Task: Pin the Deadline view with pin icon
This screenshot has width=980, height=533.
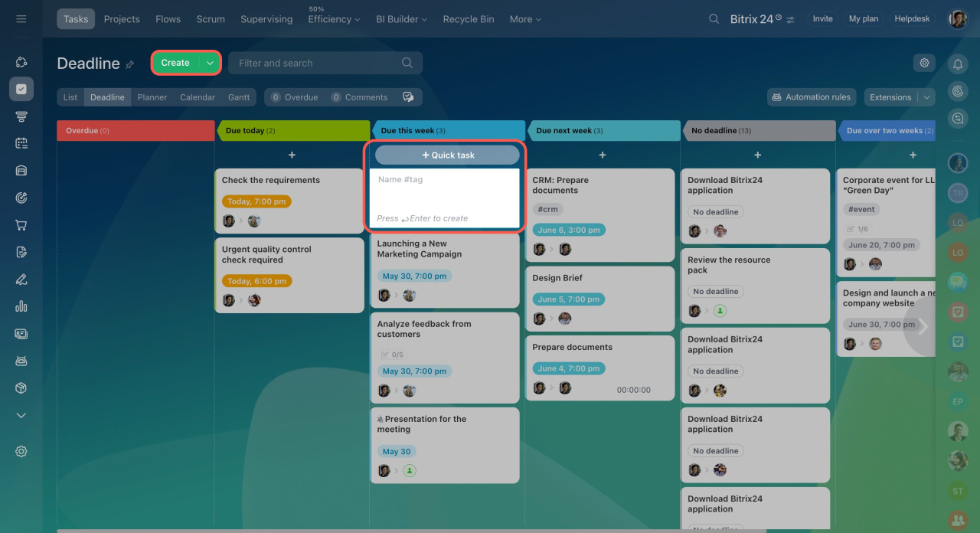Action: [x=130, y=64]
